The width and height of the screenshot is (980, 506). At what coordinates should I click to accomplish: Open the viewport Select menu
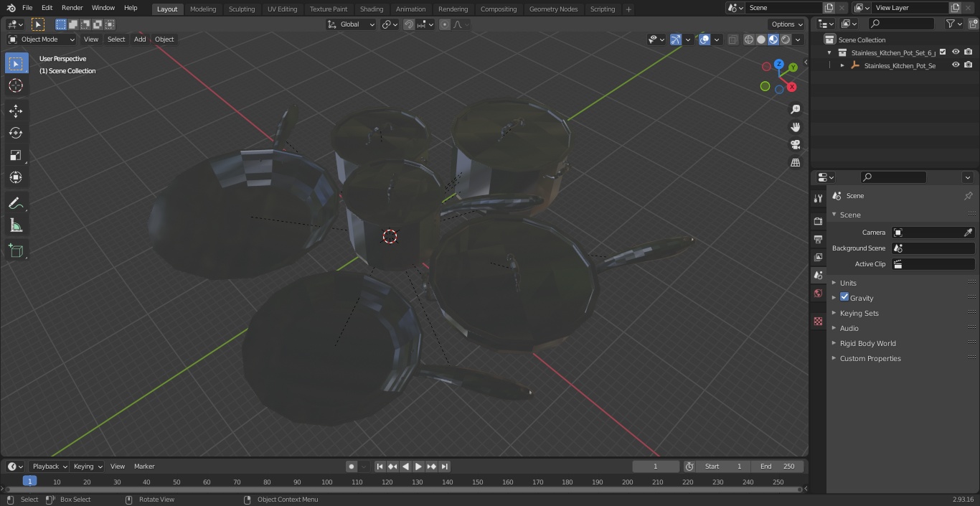[116, 39]
